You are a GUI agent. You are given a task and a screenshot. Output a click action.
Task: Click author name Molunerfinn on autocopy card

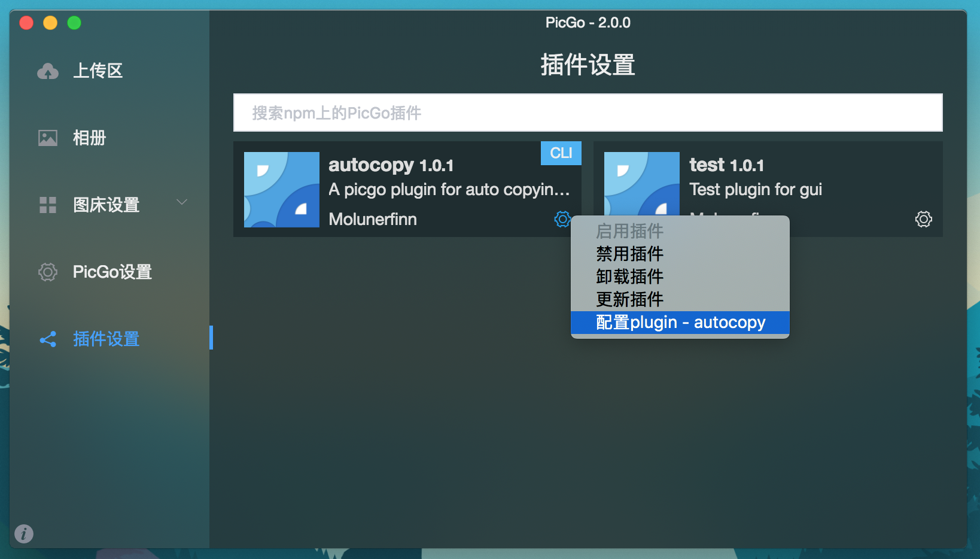pyautogui.click(x=373, y=219)
